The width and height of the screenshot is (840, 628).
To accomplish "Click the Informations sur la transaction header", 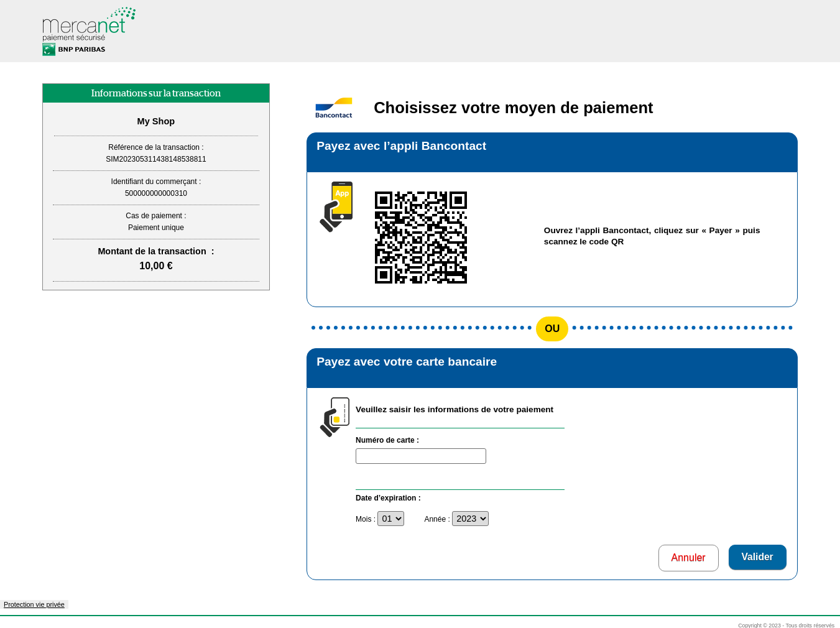I will click(156, 93).
